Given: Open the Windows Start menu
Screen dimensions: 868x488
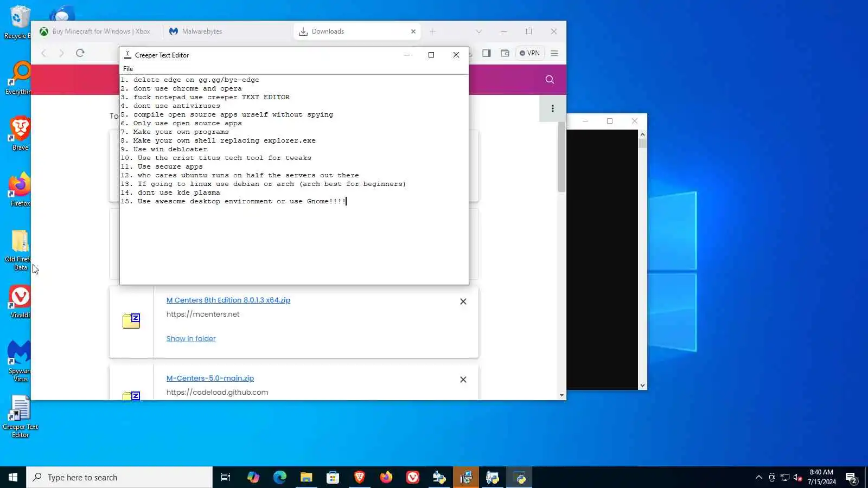Looking at the screenshot, I should pyautogui.click(x=13, y=477).
